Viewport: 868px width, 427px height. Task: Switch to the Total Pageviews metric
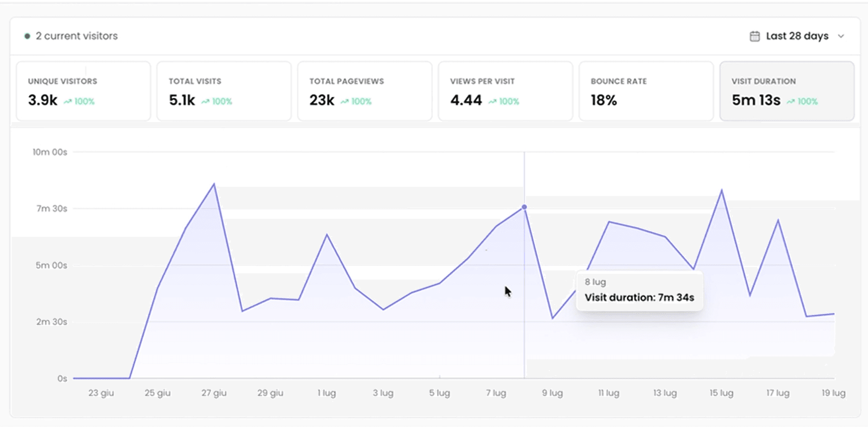pos(364,91)
